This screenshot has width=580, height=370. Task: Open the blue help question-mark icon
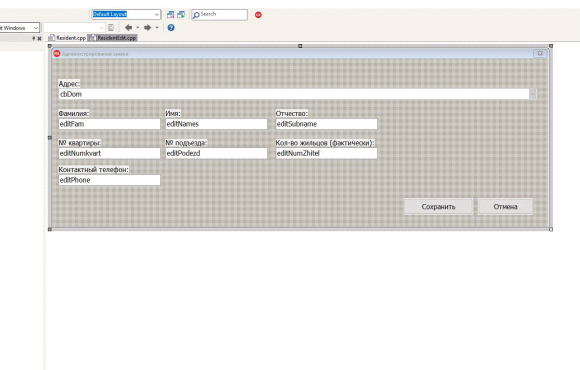tap(171, 27)
